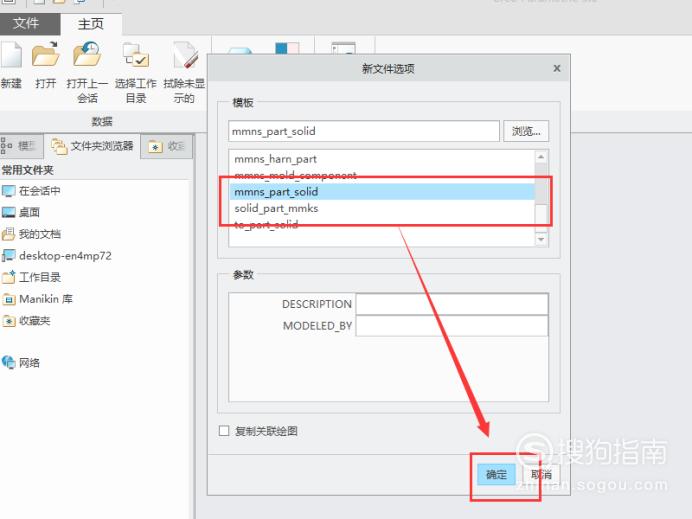Switch to the 主页 ribbon tab
Screen dimensions: 692x519
coord(90,24)
